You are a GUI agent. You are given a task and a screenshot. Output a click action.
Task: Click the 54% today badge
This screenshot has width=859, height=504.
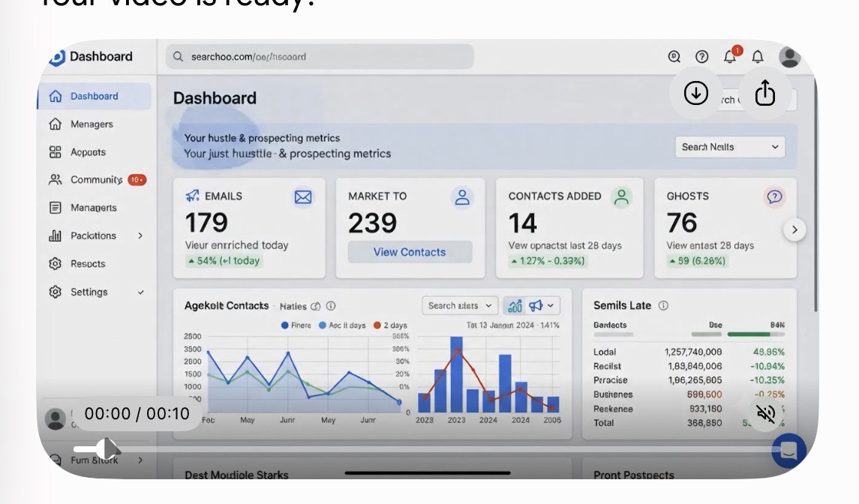tap(224, 261)
